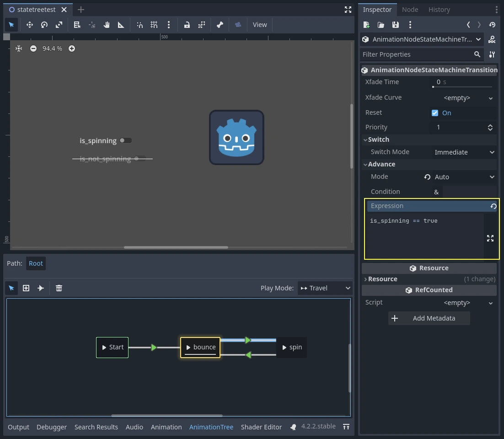Switch to the Node tab
504x439 pixels.
pos(410,10)
